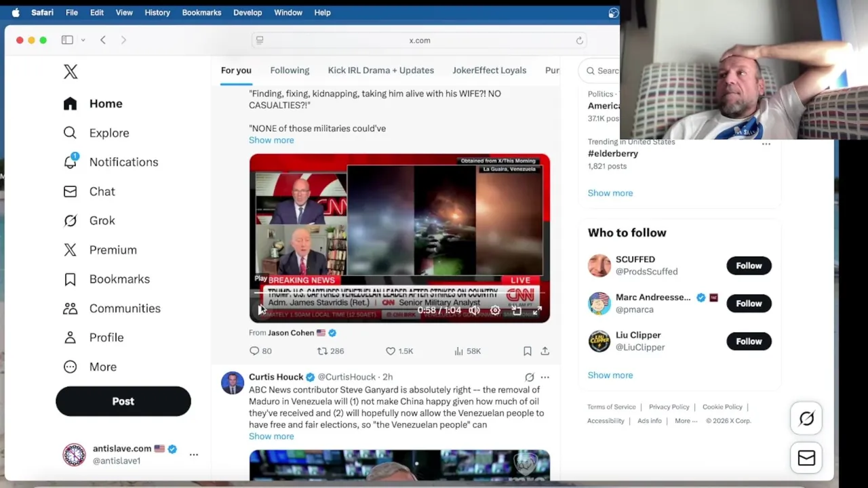Follow Marc Andreessen account
Image resolution: width=868 pixels, height=488 pixels.
(749, 304)
